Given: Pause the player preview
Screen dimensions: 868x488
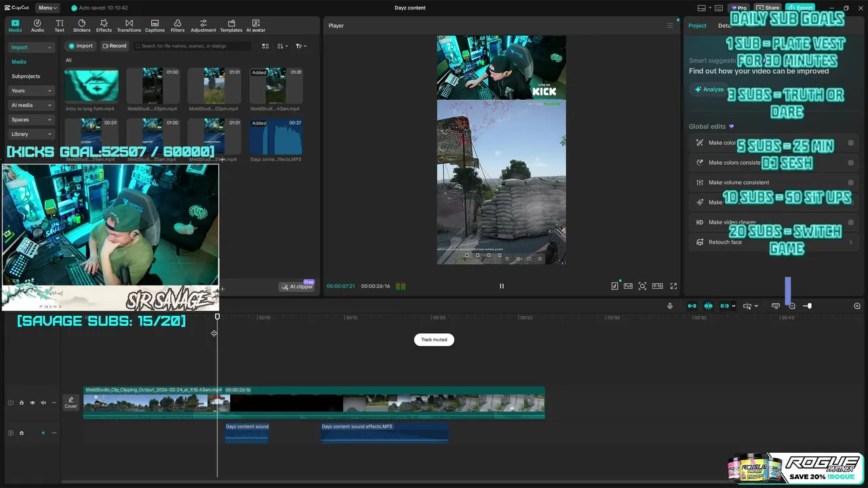Looking at the screenshot, I should (502, 286).
